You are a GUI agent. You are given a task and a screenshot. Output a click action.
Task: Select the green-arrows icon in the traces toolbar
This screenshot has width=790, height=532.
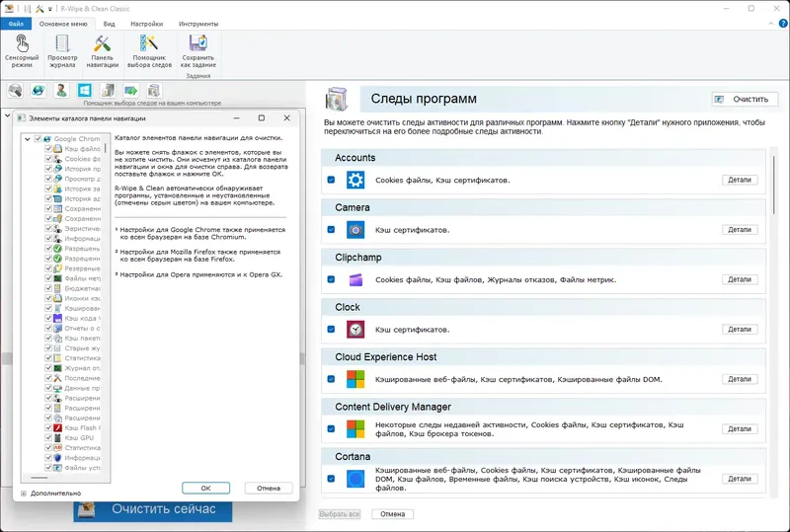(x=131, y=91)
